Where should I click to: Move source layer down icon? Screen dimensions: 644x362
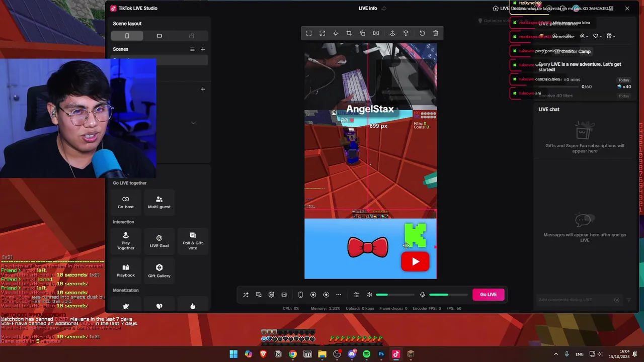pyautogui.click(x=406, y=33)
